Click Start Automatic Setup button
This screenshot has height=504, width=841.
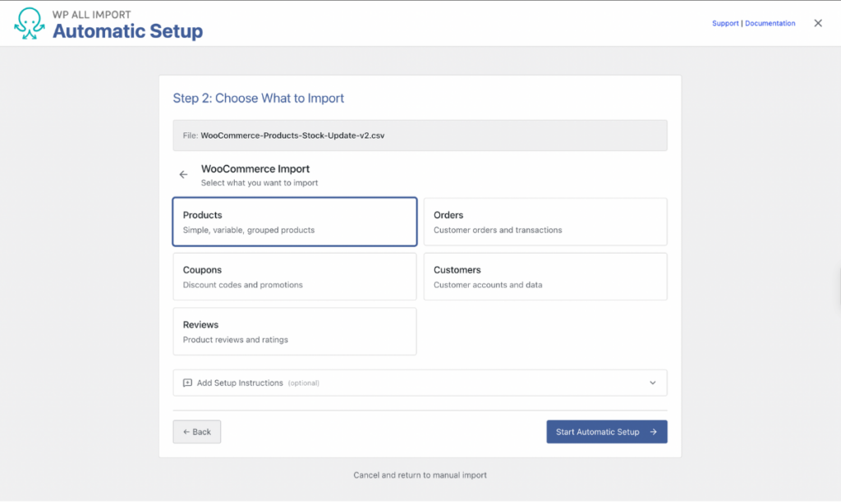(607, 432)
